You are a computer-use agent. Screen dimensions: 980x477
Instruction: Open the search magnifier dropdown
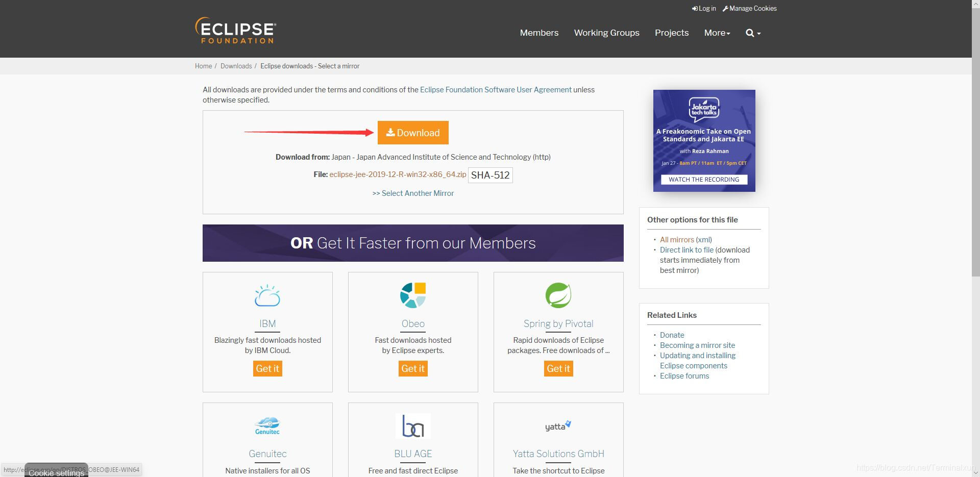pyautogui.click(x=753, y=33)
